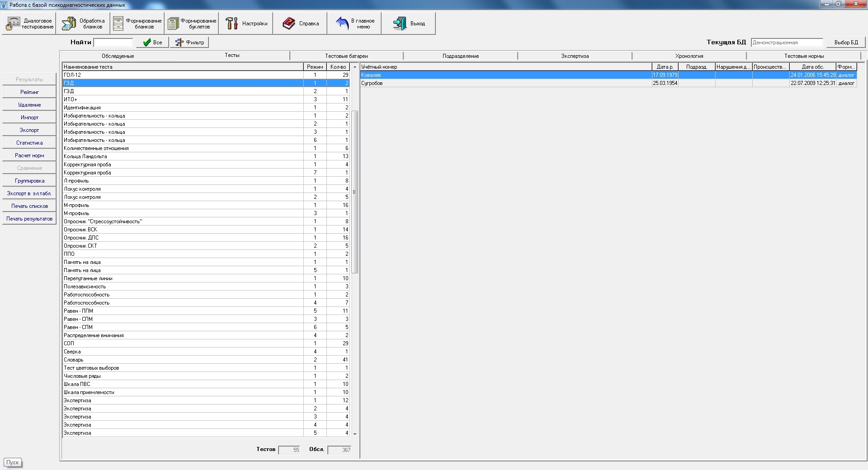Click the Найти search field
This screenshot has width=868, height=470.
[113, 42]
